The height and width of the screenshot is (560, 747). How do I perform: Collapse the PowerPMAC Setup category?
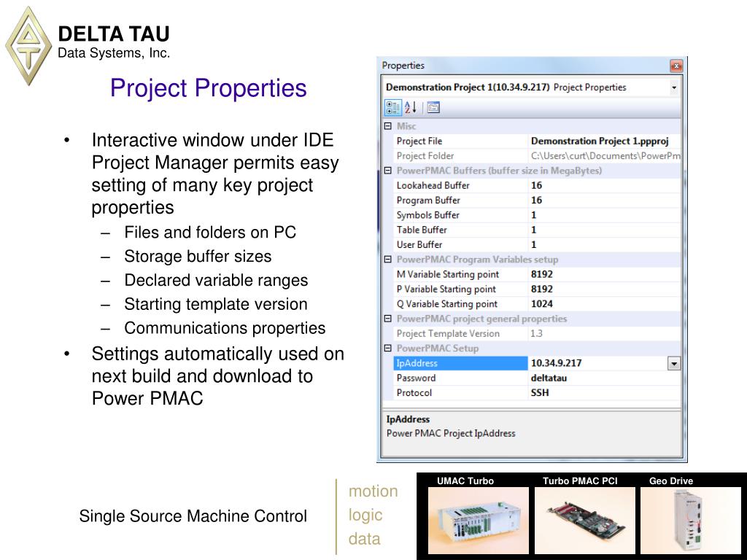click(388, 348)
